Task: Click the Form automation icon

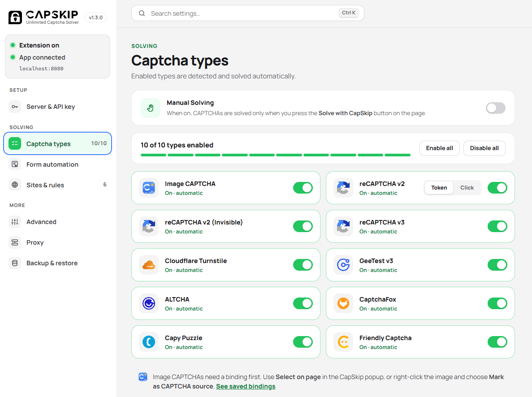Action: pyautogui.click(x=15, y=164)
